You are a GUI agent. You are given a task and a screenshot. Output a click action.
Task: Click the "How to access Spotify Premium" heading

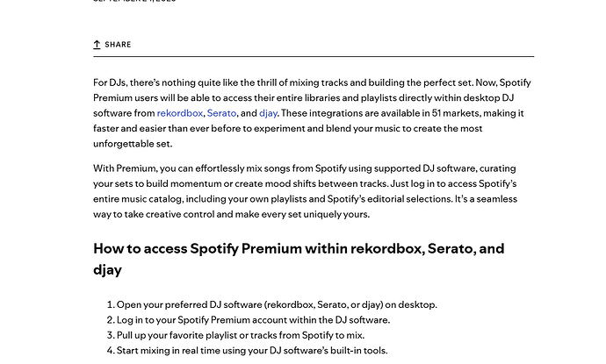click(x=299, y=249)
